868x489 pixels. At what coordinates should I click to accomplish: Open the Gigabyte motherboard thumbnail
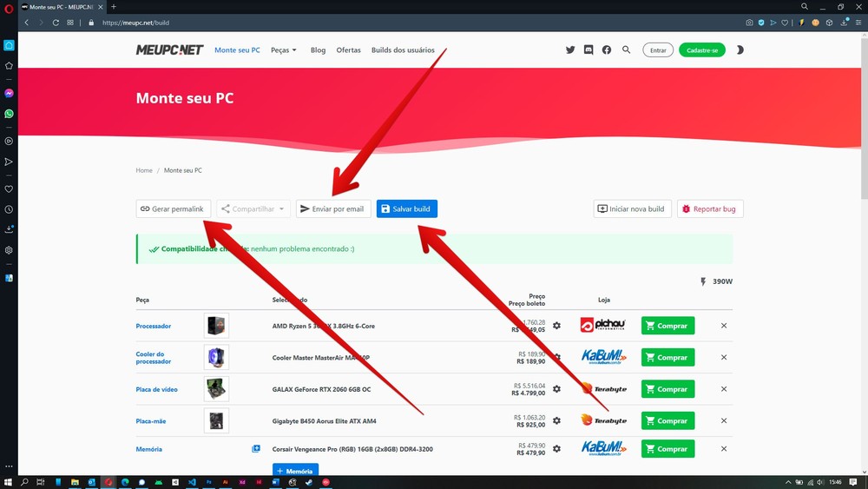[216, 421]
